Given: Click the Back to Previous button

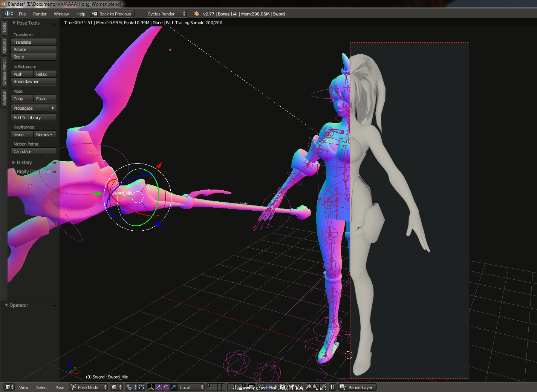Looking at the screenshot, I should click(112, 14).
